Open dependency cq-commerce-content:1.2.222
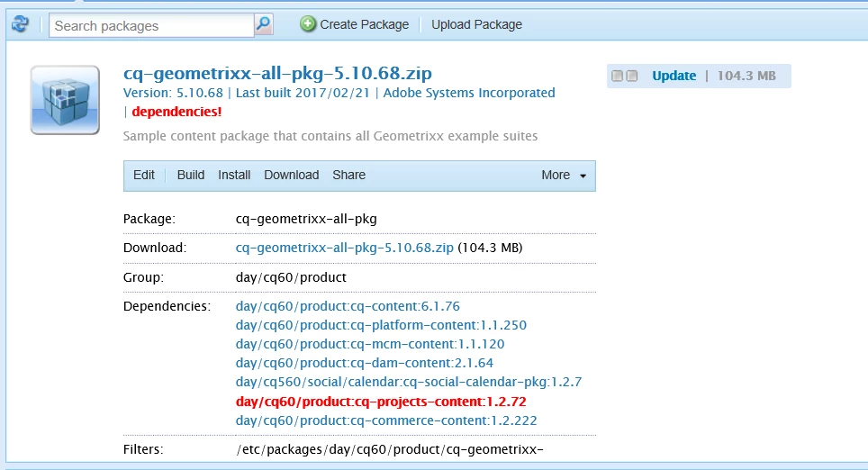The height and width of the screenshot is (470, 868). click(x=386, y=420)
